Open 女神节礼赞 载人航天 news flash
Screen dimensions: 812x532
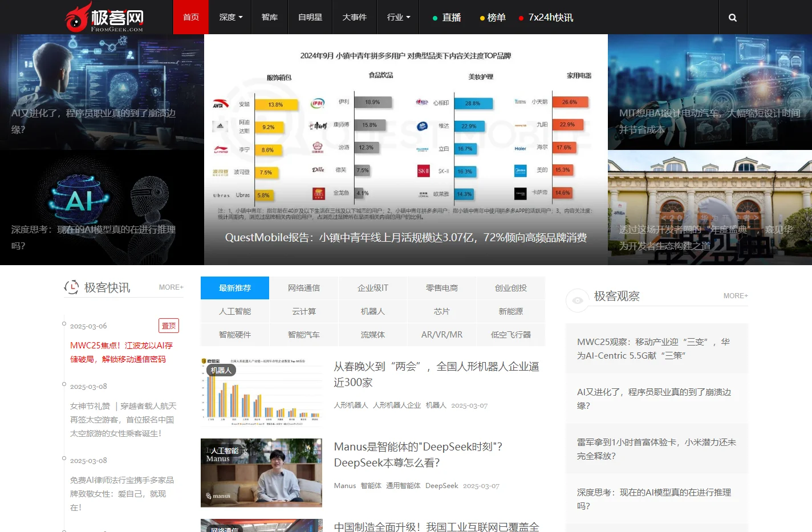[123, 420]
